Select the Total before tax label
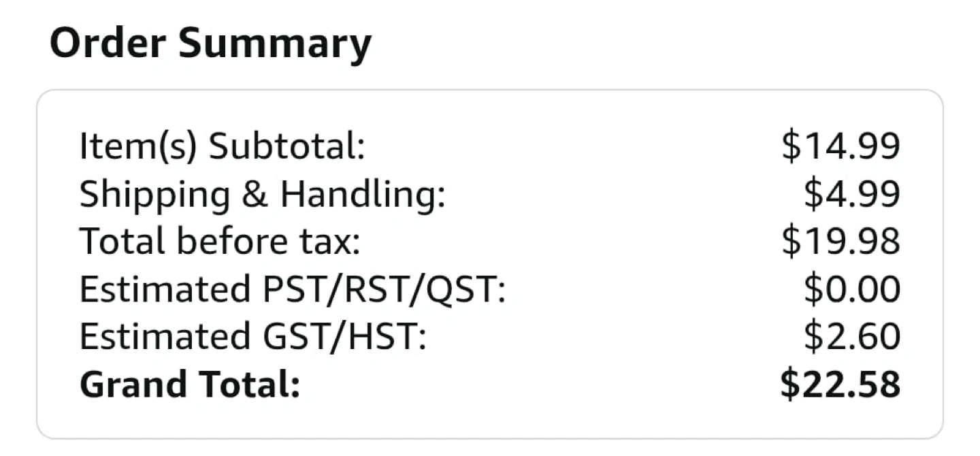Image resolution: width=980 pixels, height=456 pixels. pos(220,242)
